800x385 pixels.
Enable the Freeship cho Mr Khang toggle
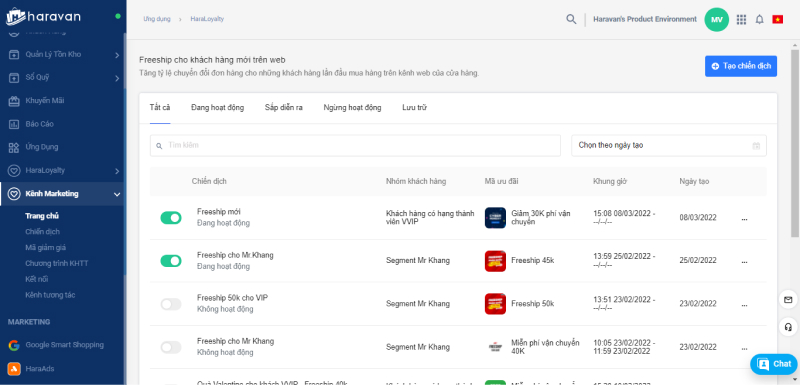coord(171,348)
